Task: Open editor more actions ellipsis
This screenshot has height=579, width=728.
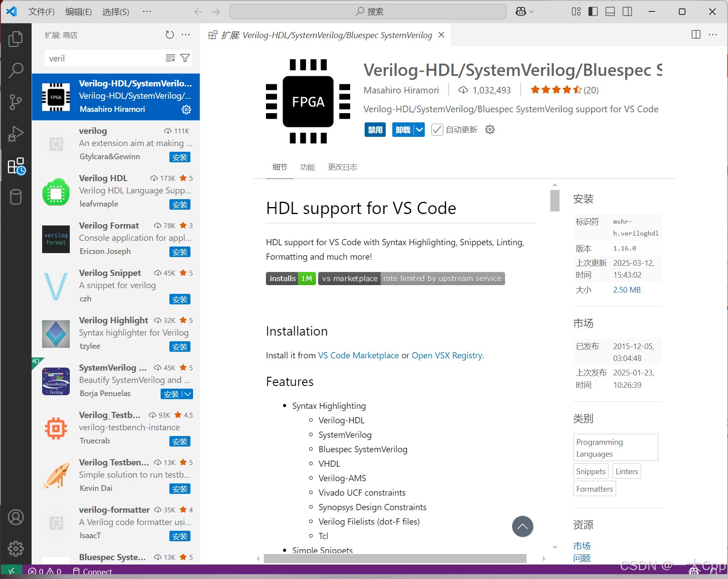Action: pyautogui.click(x=713, y=35)
